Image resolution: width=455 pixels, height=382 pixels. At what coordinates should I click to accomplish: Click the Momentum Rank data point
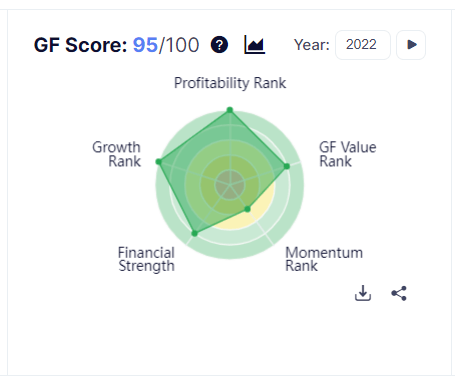[247, 209]
